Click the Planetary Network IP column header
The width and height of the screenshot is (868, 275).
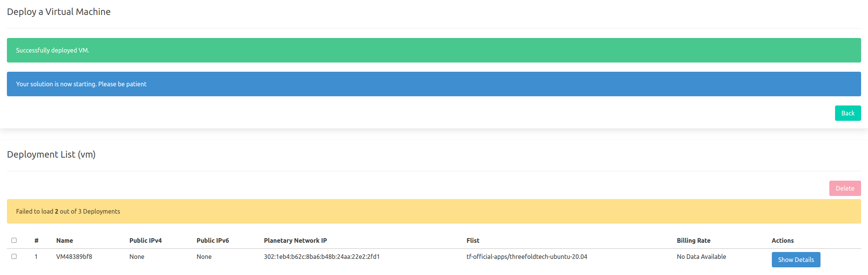295,240
